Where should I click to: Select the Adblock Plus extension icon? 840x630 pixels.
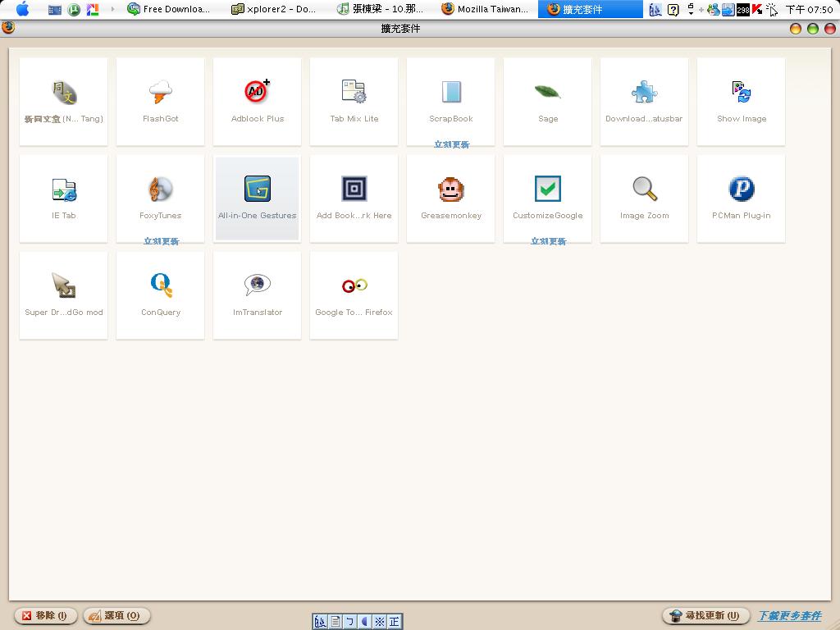(258, 91)
